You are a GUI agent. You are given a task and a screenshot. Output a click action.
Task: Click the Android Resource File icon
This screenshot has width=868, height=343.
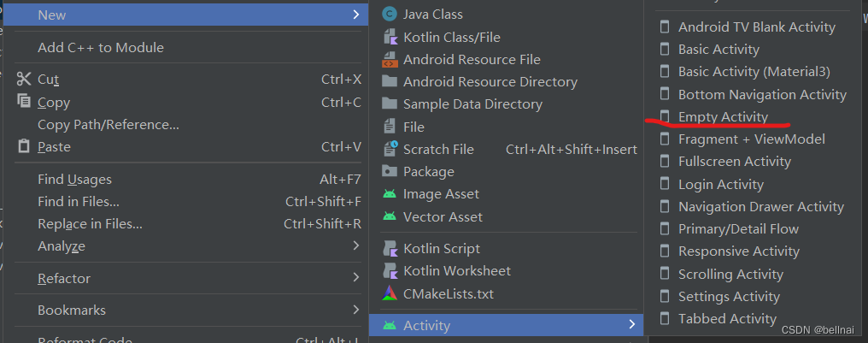click(390, 60)
